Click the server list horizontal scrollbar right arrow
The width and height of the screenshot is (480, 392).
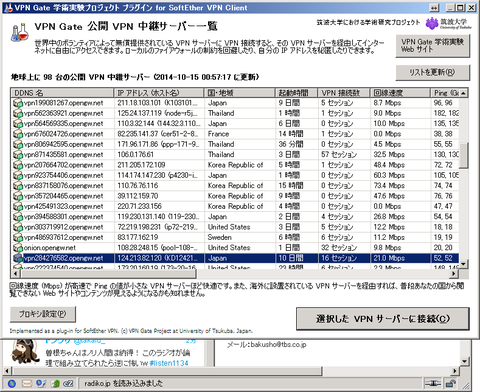click(x=454, y=274)
